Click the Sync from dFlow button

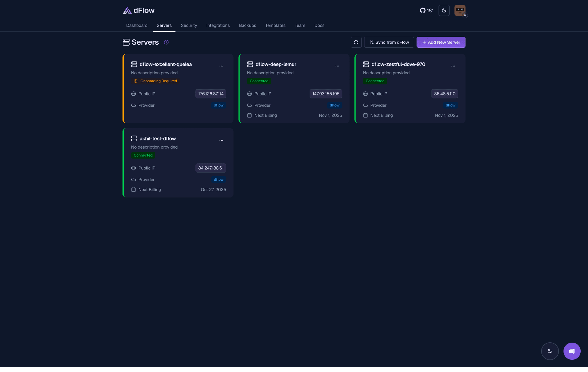click(389, 42)
